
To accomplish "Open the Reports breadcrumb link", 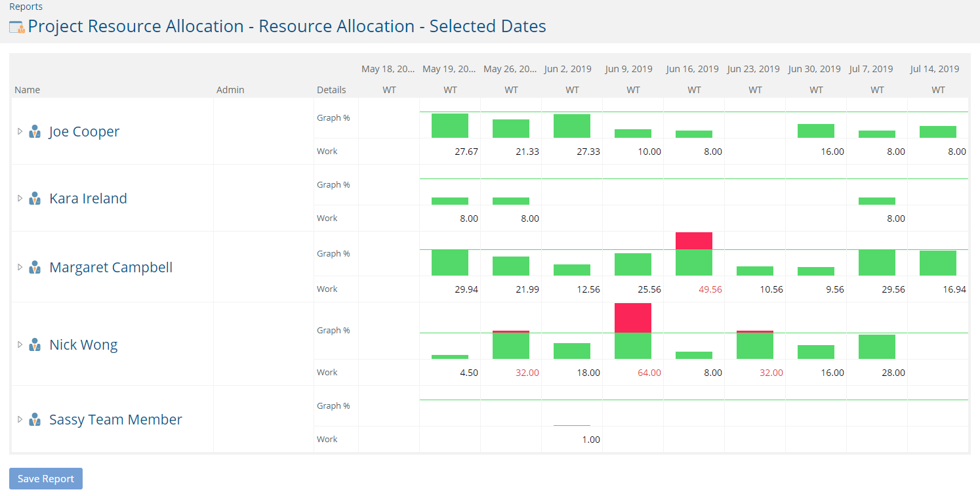I will 26,7.
